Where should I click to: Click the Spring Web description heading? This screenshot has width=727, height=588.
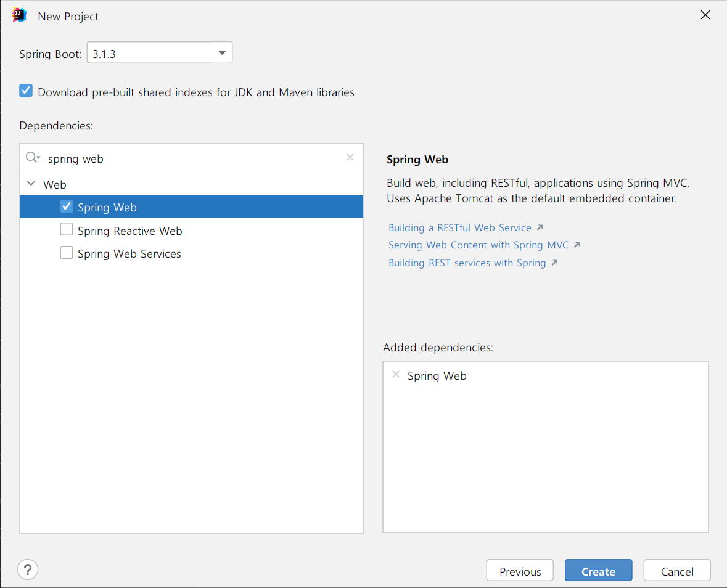point(417,160)
